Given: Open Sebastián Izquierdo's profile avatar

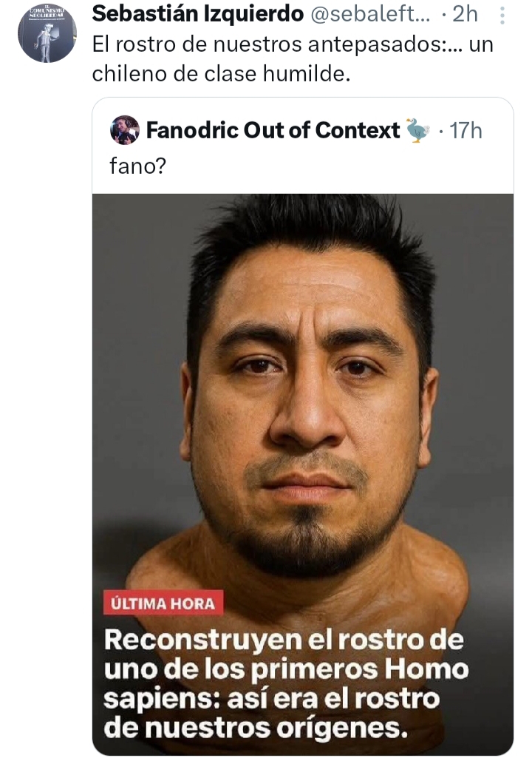Looking at the screenshot, I should (47, 33).
